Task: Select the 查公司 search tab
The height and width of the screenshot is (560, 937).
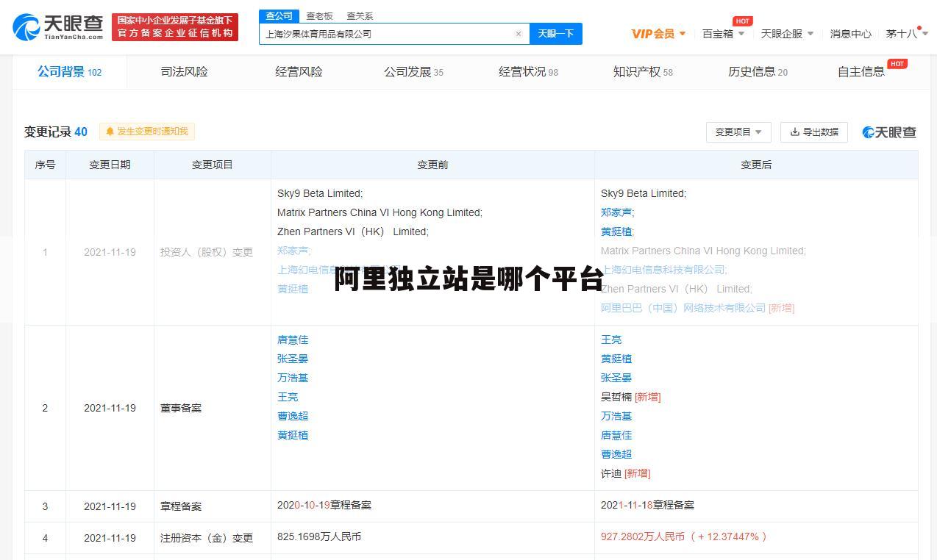Action: [x=279, y=15]
